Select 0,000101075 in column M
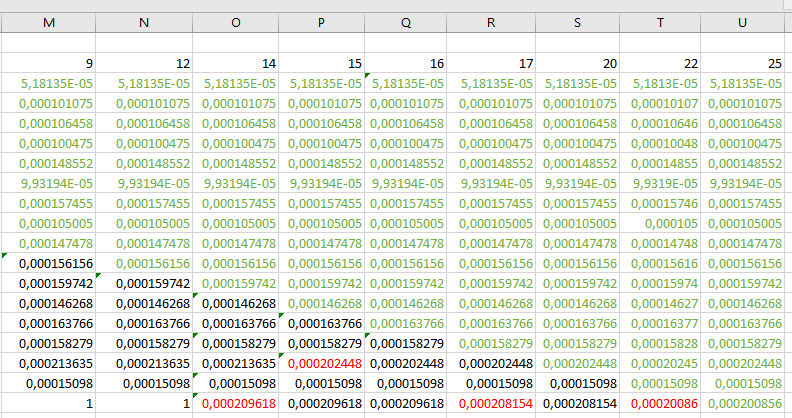Image resolution: width=792 pixels, height=418 pixels. point(48,103)
